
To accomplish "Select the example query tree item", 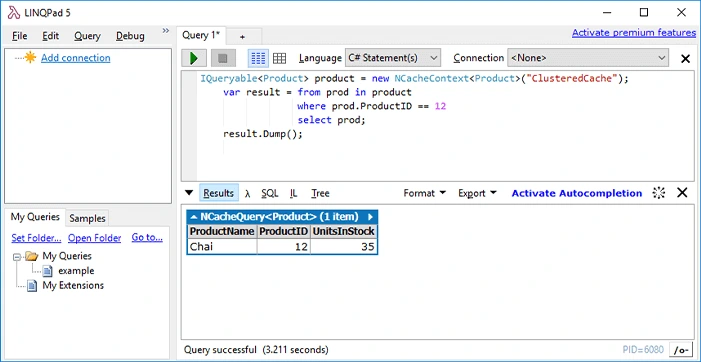I will (76, 271).
